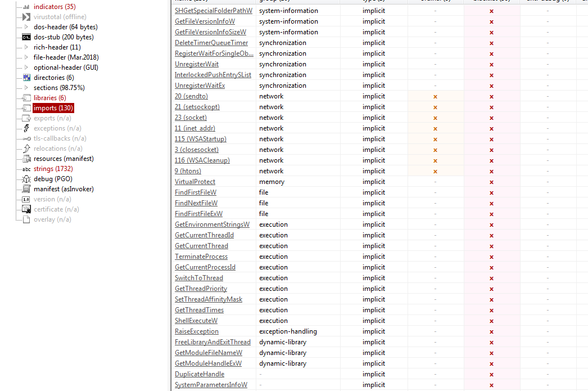
Task: Open the FindFirstFileW link
Action: point(196,192)
